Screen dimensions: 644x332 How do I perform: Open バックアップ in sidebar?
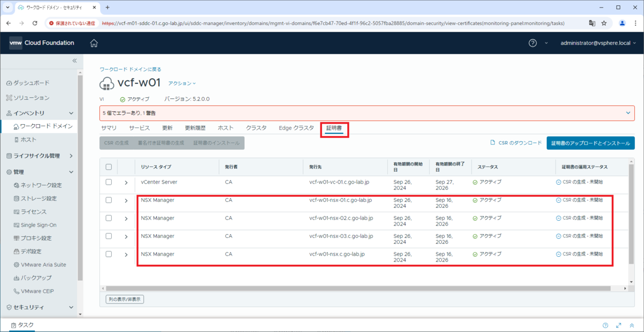click(x=32, y=278)
